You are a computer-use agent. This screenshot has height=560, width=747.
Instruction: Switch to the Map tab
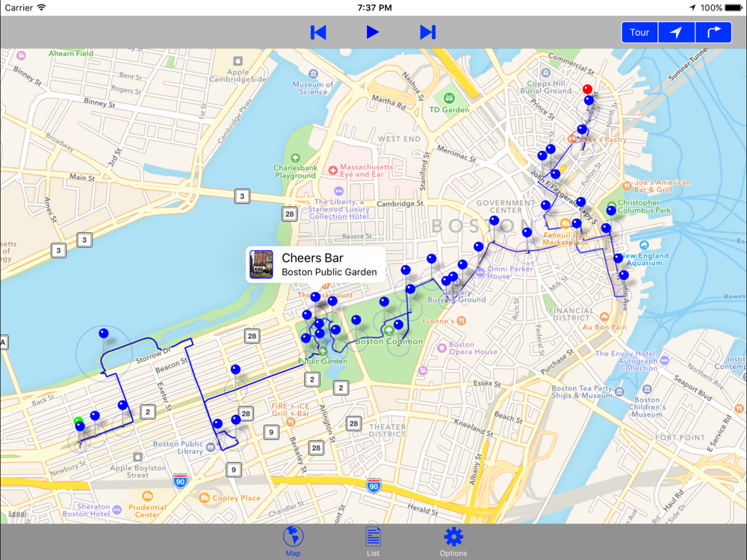coord(293,541)
